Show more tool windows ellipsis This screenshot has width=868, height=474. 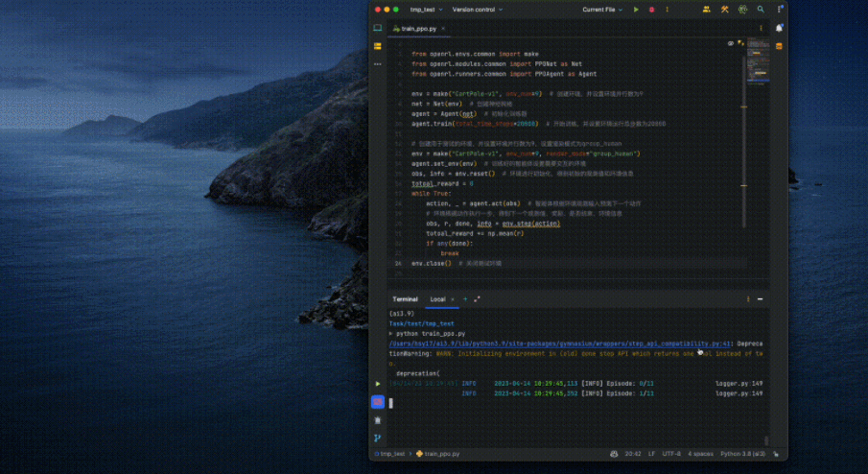coord(378,64)
